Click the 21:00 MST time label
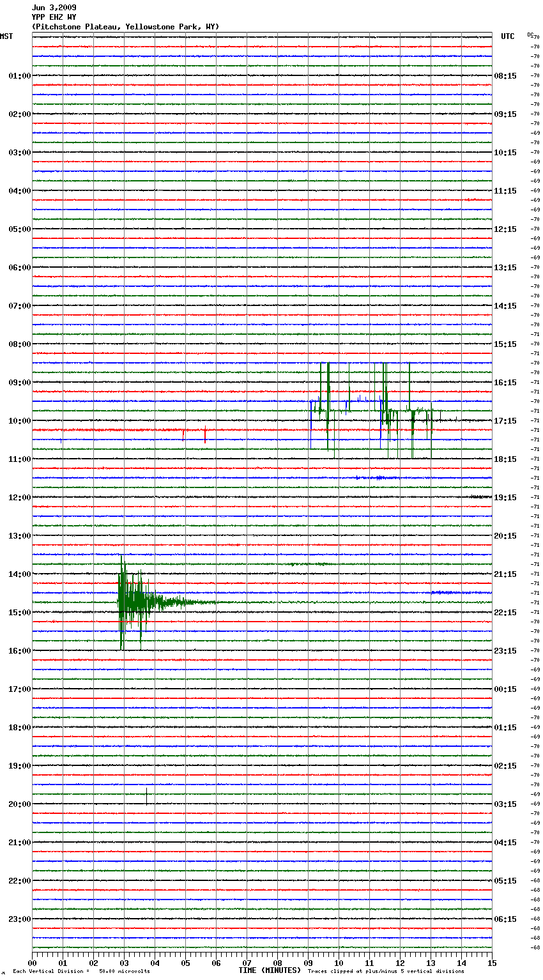 click(19, 843)
